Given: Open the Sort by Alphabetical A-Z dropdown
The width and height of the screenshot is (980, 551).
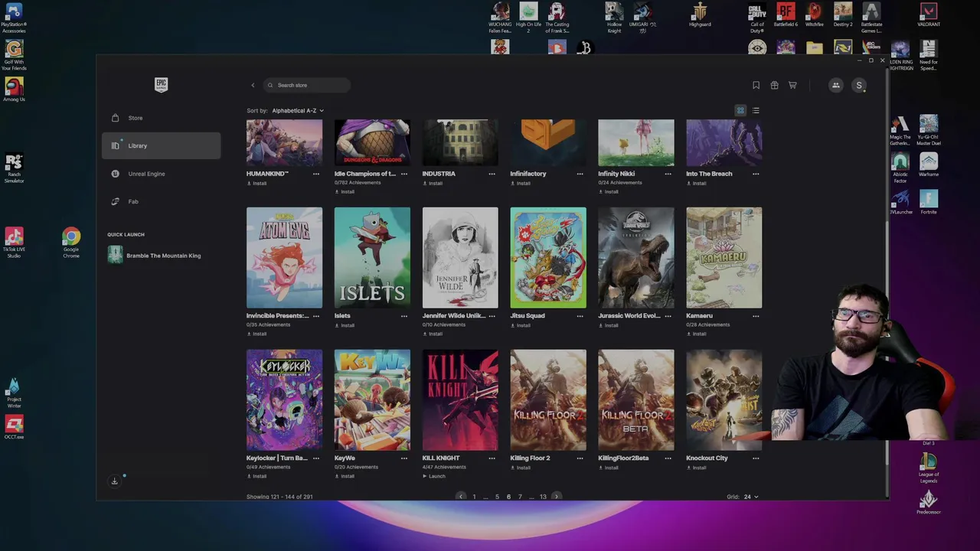Looking at the screenshot, I should pyautogui.click(x=297, y=110).
